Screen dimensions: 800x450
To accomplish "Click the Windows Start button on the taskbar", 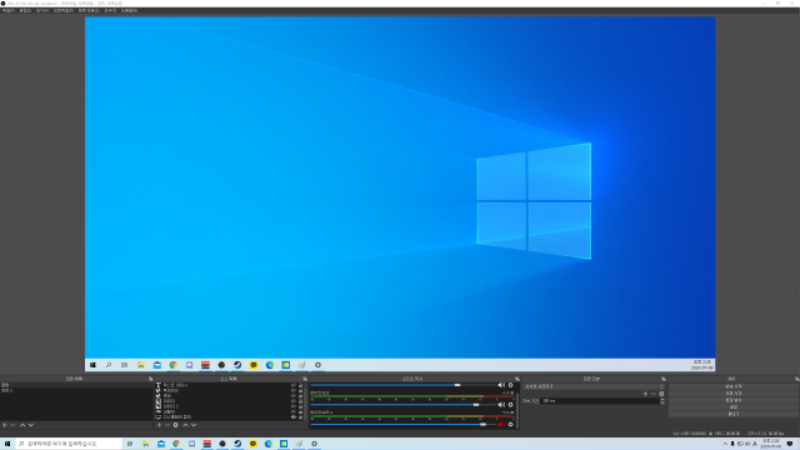I will [7, 444].
